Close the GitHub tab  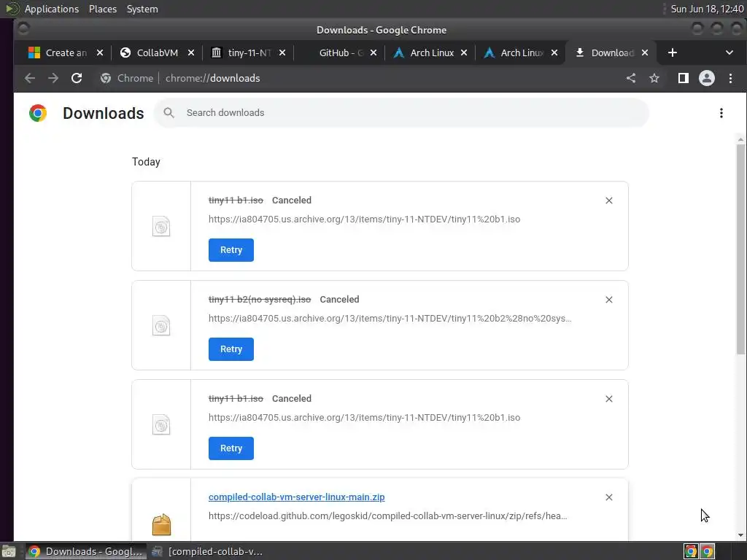[373, 52]
